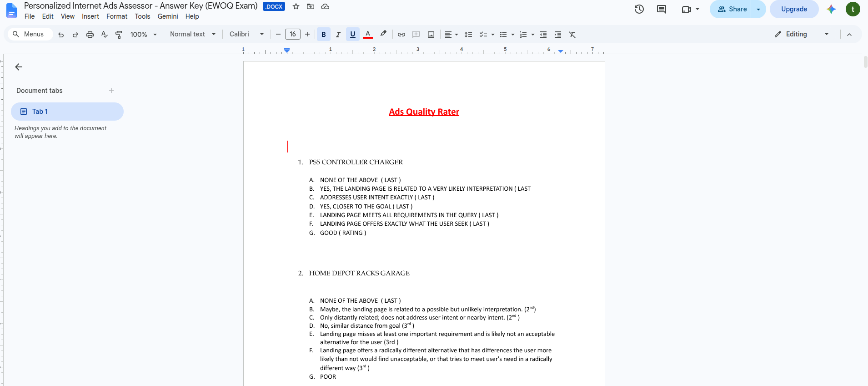The width and height of the screenshot is (868, 386).
Task: Apply italic formatting
Action: click(x=338, y=35)
